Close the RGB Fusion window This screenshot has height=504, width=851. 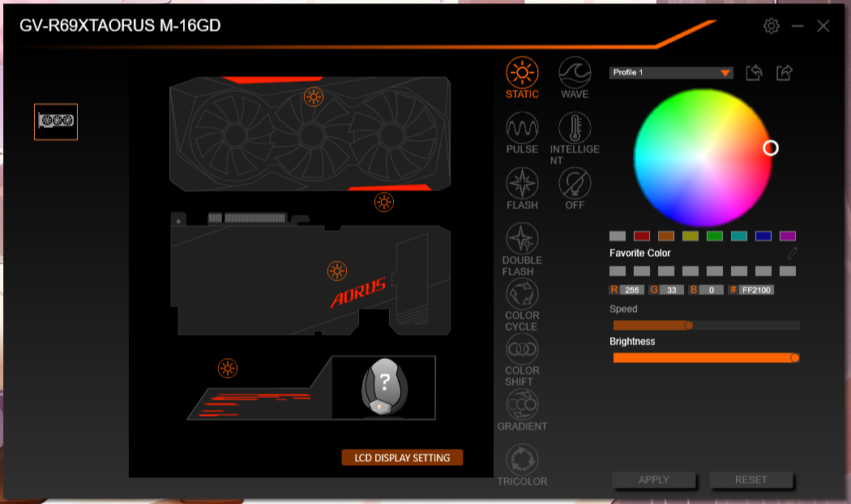[823, 26]
